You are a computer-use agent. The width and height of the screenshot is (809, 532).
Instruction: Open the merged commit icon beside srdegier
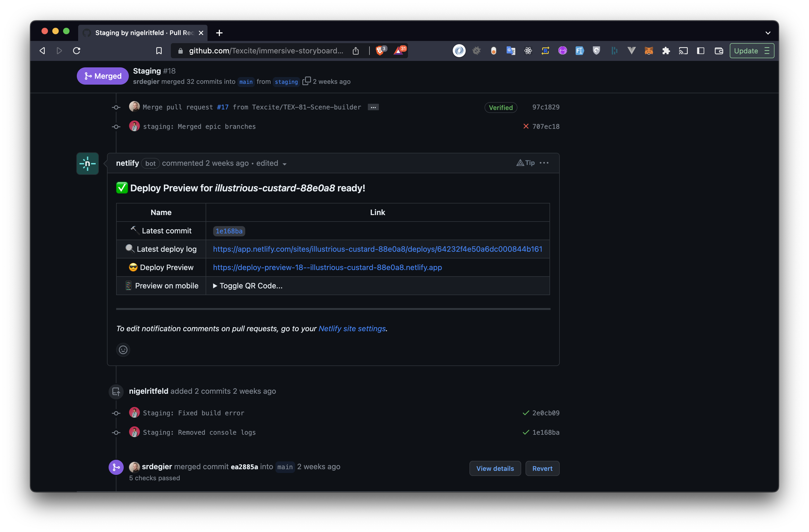116,467
